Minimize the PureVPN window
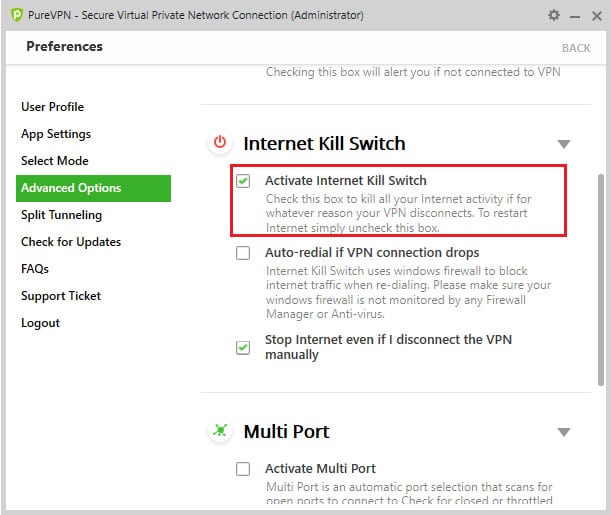 pyautogui.click(x=575, y=15)
